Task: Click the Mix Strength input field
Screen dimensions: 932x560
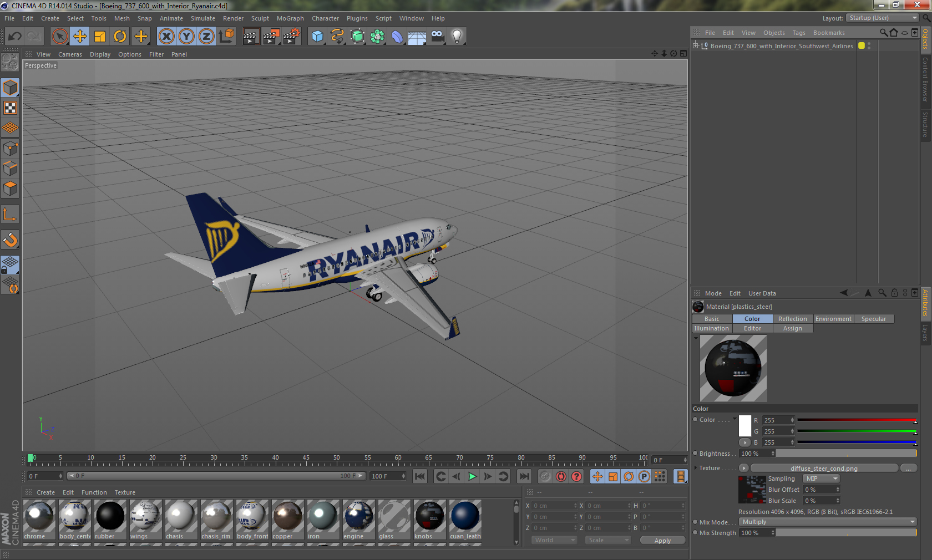Action: 757,533
